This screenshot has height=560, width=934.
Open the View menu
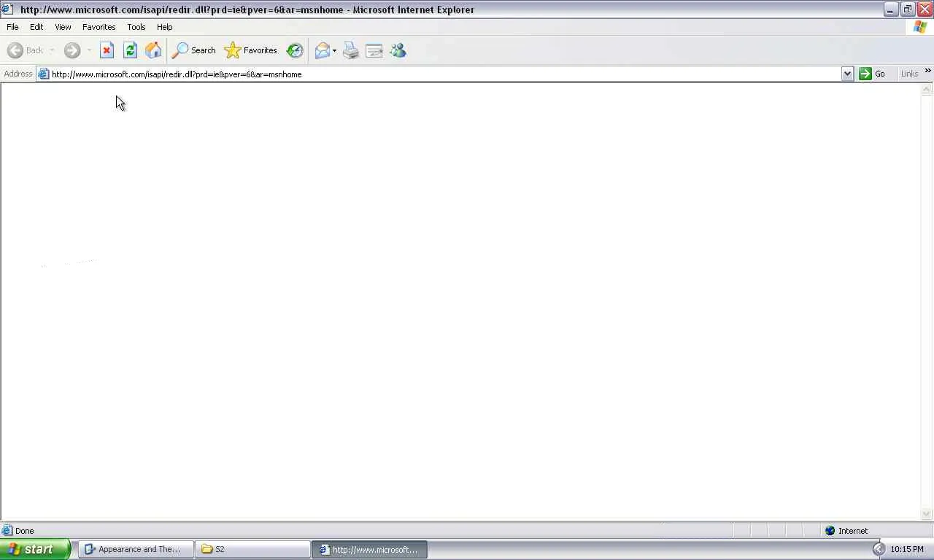coord(63,27)
